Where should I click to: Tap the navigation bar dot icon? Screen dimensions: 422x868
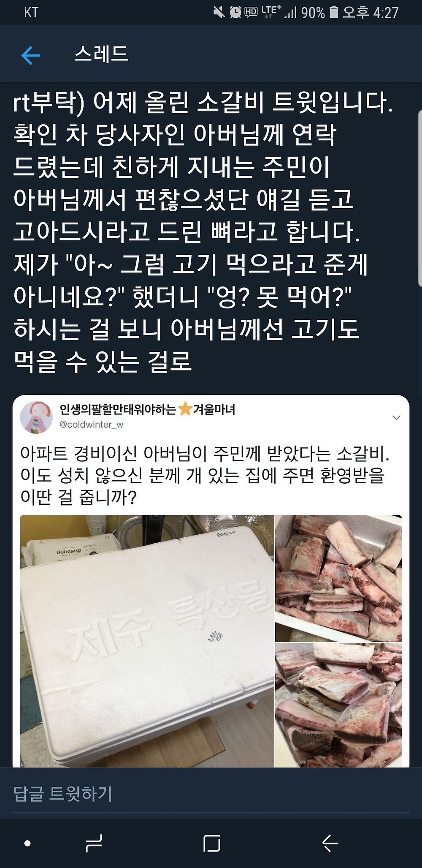coord(27,844)
